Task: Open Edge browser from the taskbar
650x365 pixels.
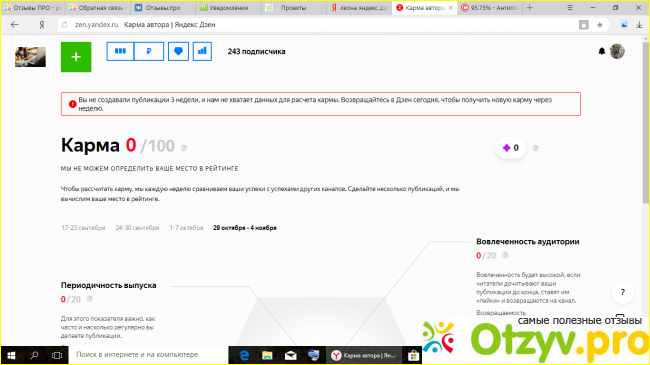Action: pyautogui.click(x=244, y=355)
